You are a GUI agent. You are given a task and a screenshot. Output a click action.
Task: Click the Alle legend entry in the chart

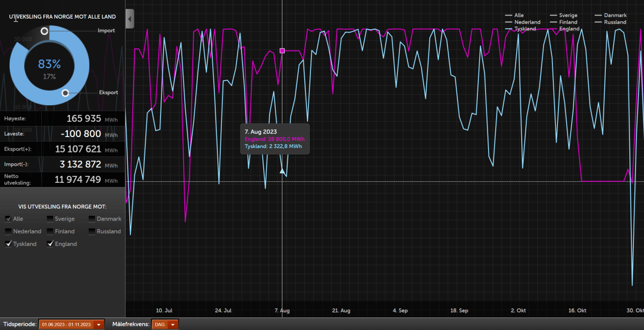coord(518,16)
